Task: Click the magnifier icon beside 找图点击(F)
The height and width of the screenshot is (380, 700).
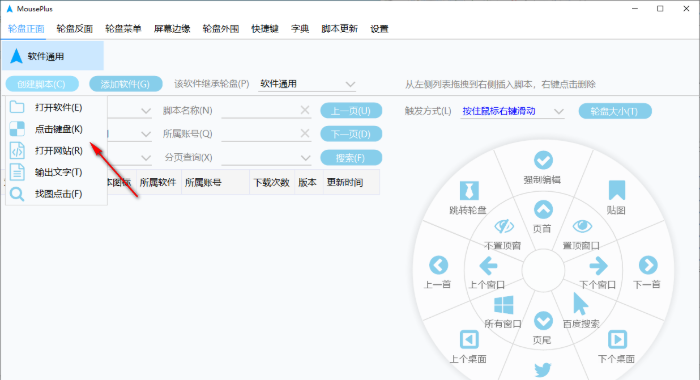Action: 17,194
